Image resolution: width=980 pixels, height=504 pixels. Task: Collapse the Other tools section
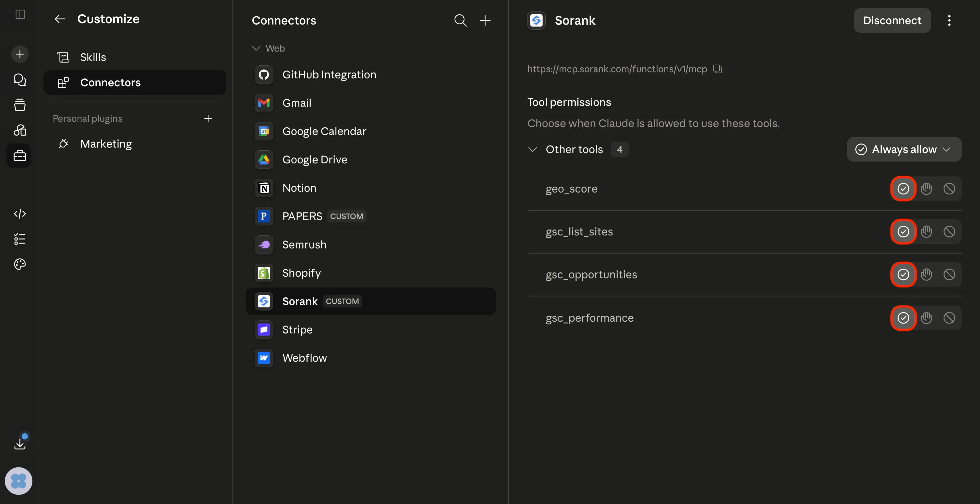pos(533,150)
